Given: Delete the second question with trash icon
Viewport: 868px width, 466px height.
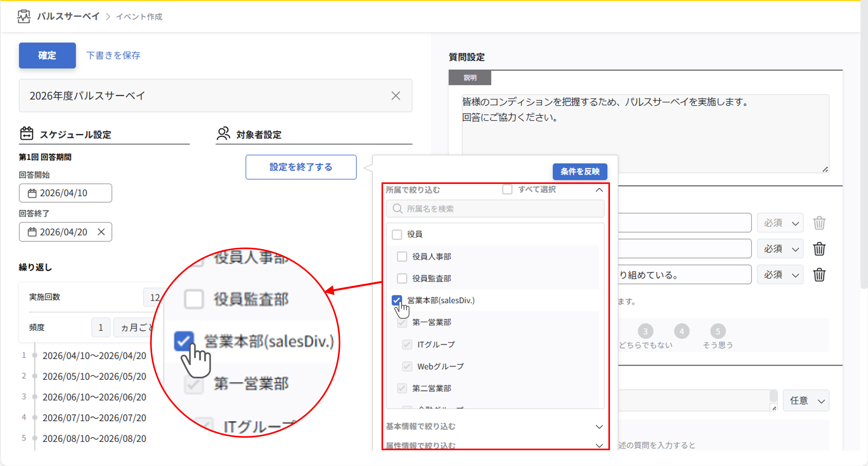Looking at the screenshot, I should tap(819, 249).
